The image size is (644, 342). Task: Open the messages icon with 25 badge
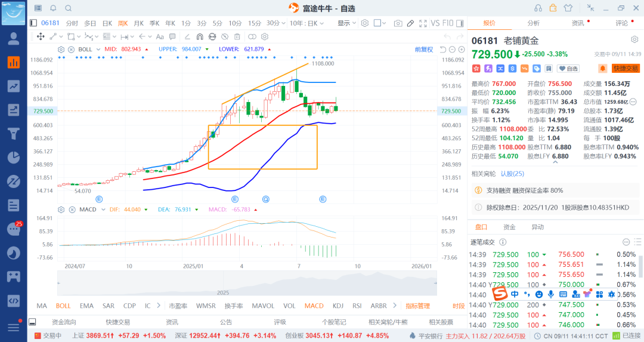coord(14,229)
